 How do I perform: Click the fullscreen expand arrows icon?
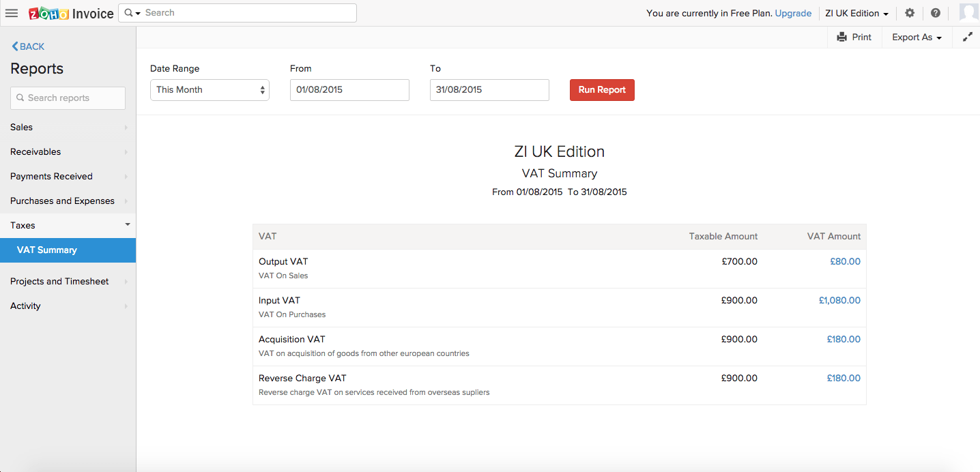pyautogui.click(x=967, y=38)
